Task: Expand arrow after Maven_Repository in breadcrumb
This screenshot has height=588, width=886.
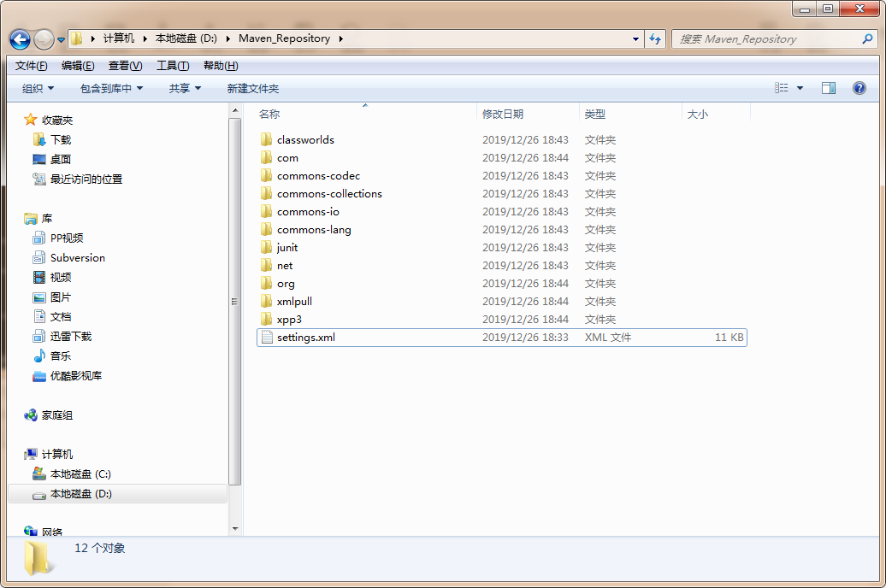Action: [x=340, y=39]
